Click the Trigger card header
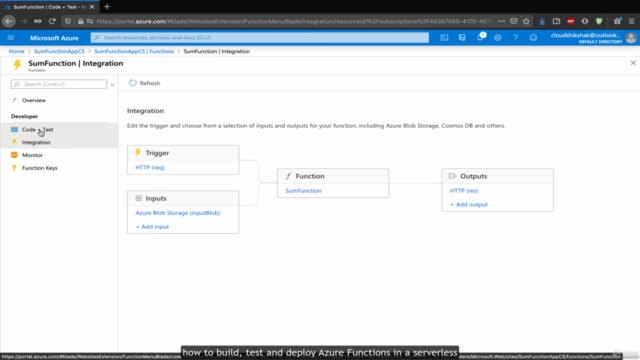Screen dimensions: 640x360 tap(183, 153)
